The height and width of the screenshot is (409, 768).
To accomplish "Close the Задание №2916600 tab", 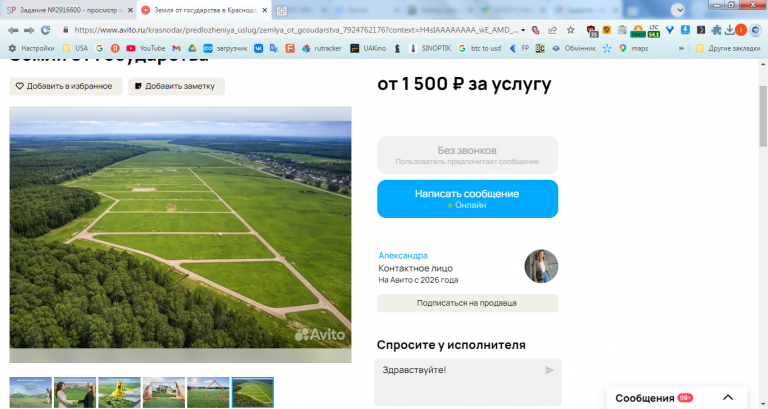I will click(130, 10).
